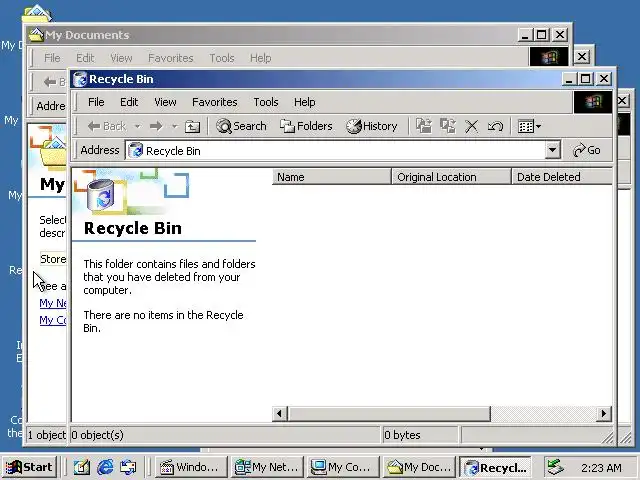Click the horizontal scrollbar right arrow
This screenshot has width=640, height=480.
604,414
